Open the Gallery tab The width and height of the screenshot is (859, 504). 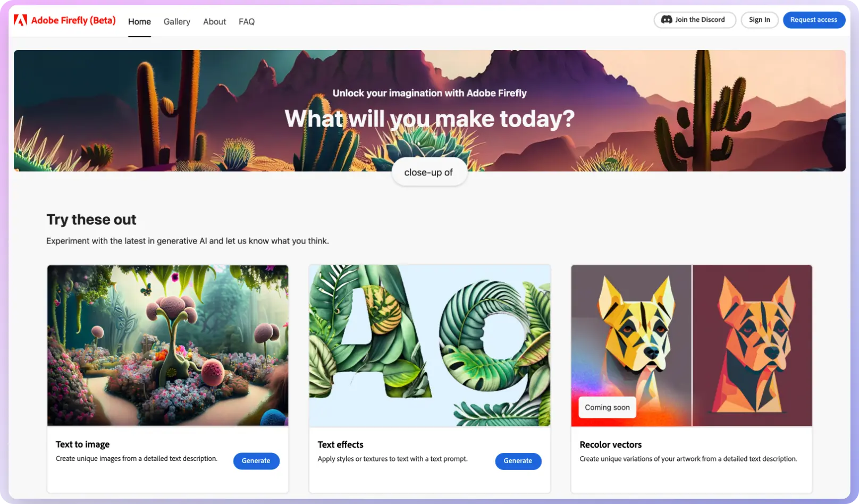click(177, 22)
